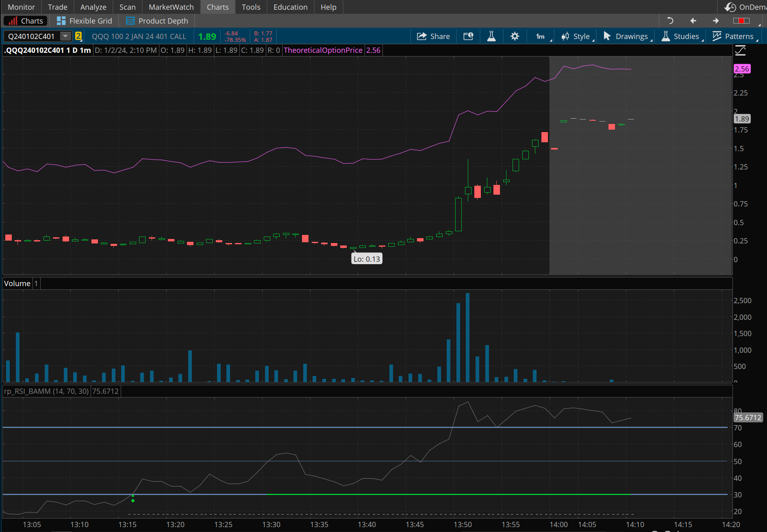Click the Share chart icon
Screen dimensions: 767x532
click(x=433, y=36)
